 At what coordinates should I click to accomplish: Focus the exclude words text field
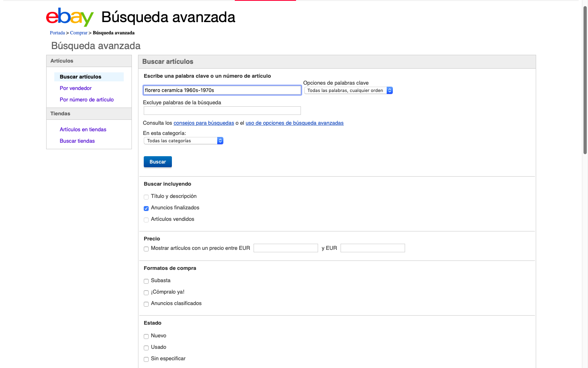pos(222,110)
